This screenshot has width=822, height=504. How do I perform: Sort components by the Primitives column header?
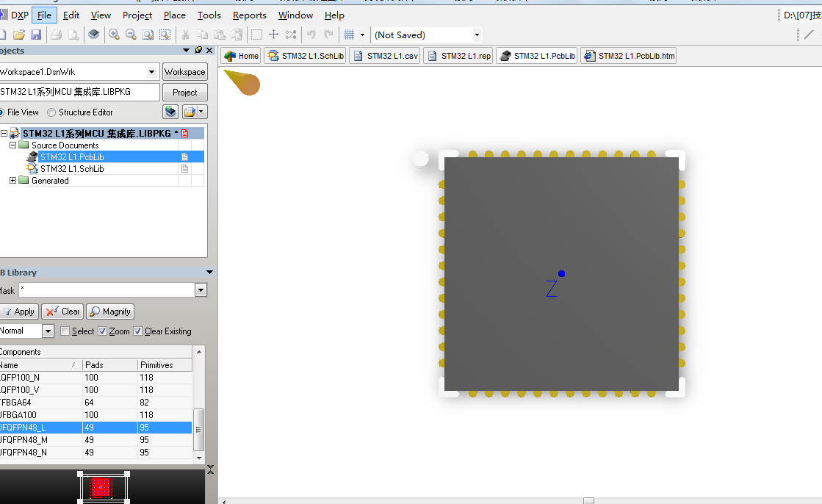click(x=165, y=365)
